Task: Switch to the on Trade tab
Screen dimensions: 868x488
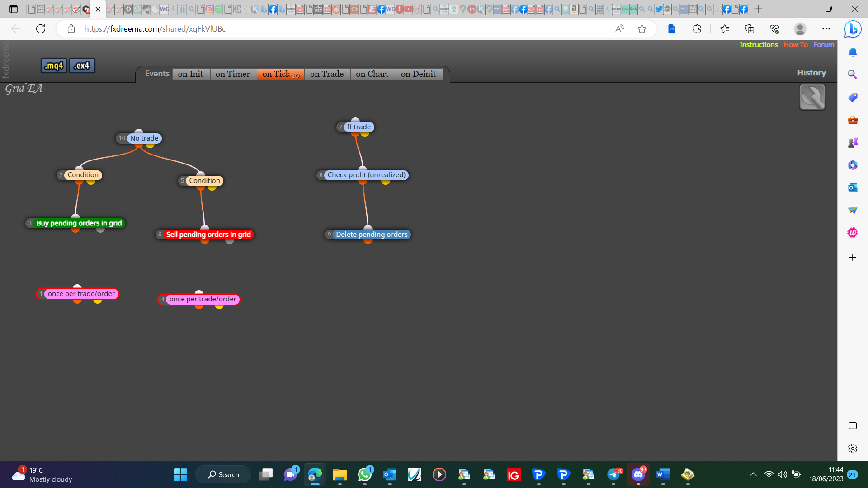Action: tap(327, 74)
